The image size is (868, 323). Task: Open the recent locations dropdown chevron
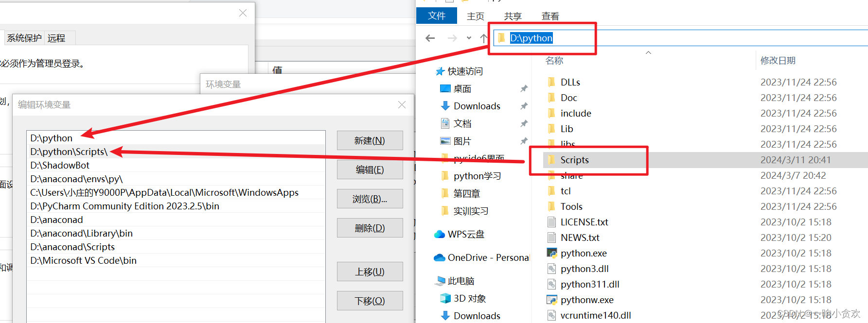point(469,38)
